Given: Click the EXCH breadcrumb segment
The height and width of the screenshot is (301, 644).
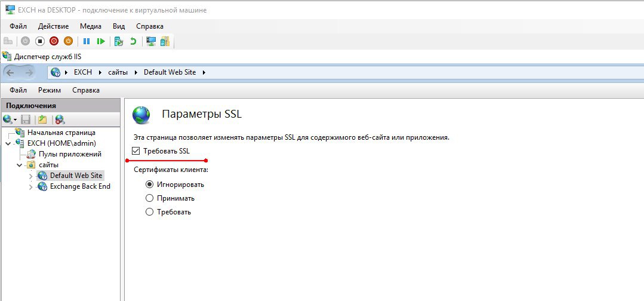Looking at the screenshot, I should (84, 72).
